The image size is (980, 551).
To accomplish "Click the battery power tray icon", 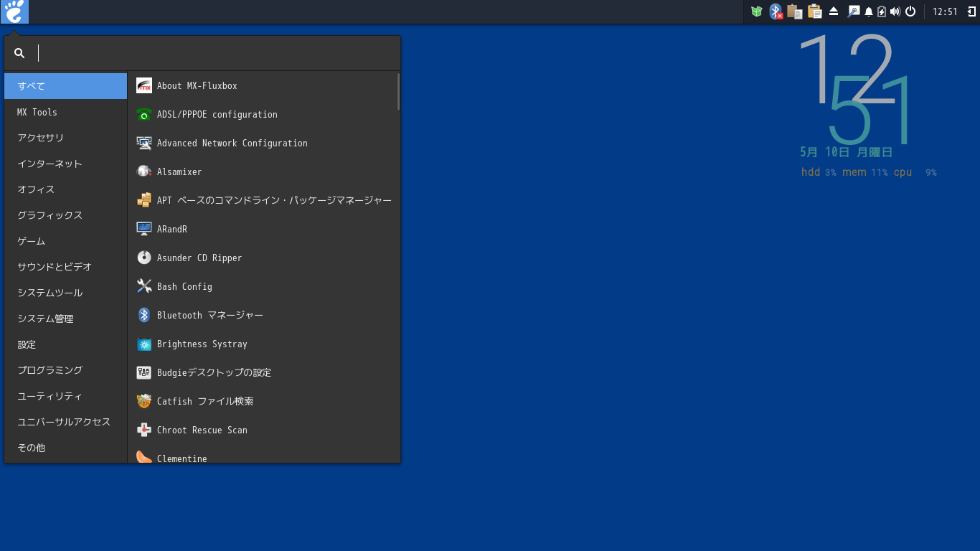I will pos(882,11).
